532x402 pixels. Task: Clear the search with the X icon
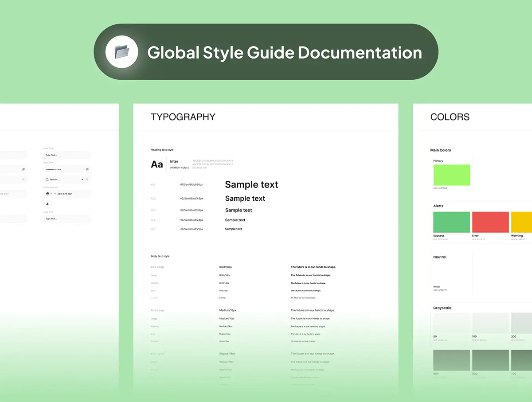82,180
